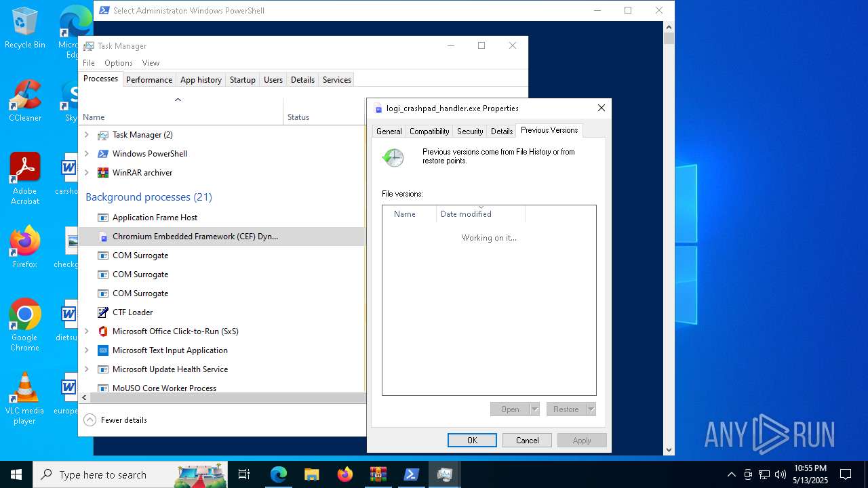Open Task View on taskbar
This screenshot has height=488, width=868.
pos(244,474)
